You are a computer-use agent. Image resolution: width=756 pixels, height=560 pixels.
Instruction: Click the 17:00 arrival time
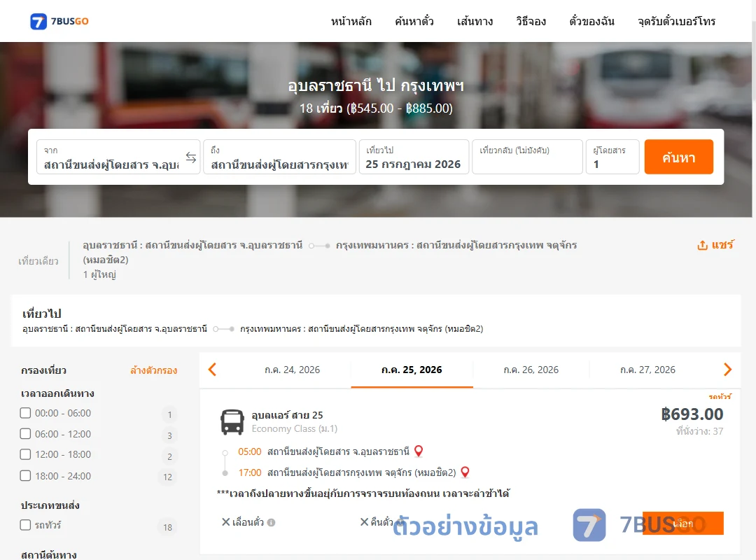coord(250,472)
